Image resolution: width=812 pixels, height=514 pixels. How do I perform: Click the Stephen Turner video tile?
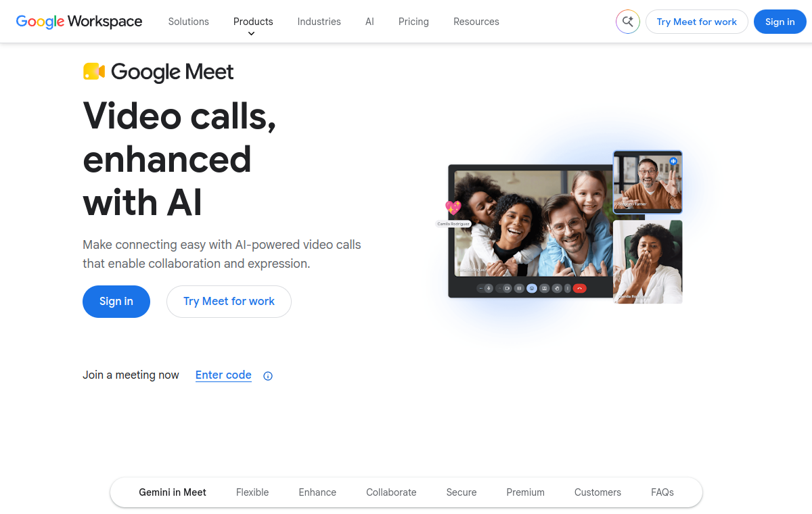(x=648, y=182)
